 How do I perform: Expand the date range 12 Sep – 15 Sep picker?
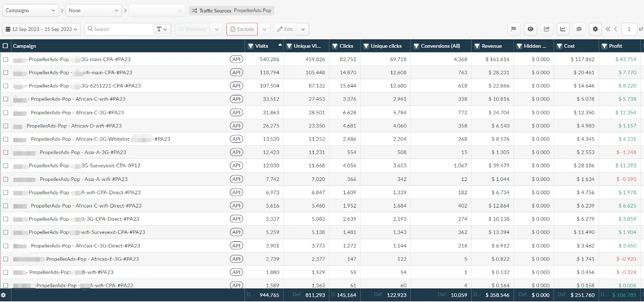click(x=42, y=29)
